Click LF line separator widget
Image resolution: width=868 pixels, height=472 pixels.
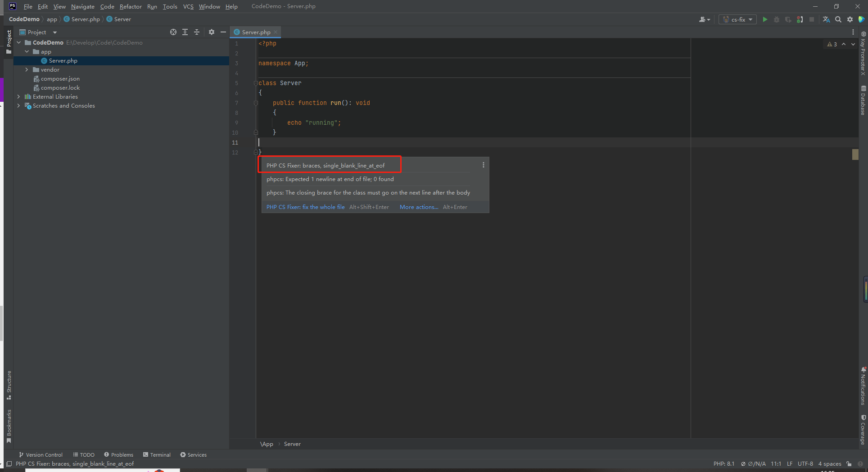790,464
